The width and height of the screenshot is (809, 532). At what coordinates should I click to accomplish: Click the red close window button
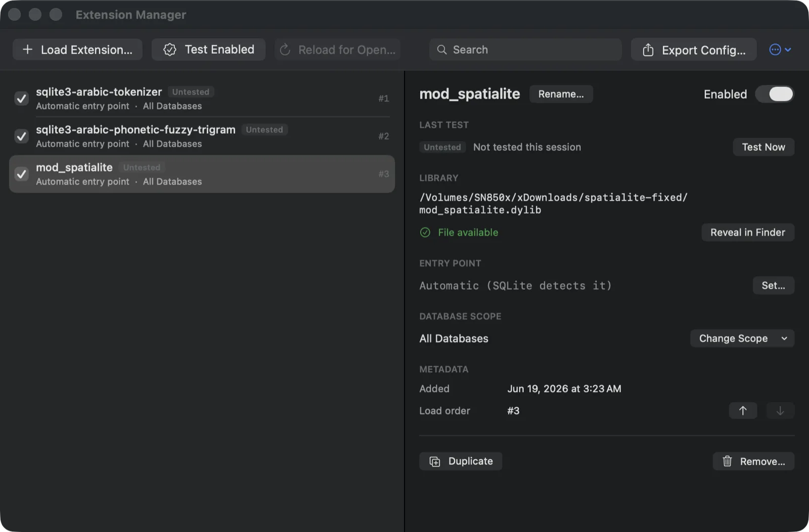pyautogui.click(x=15, y=15)
